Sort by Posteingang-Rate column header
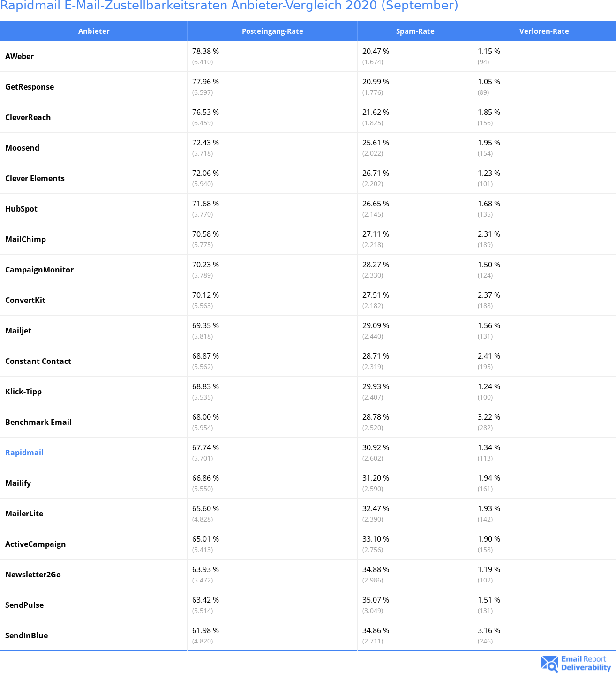The height and width of the screenshot is (673, 616). [272, 31]
